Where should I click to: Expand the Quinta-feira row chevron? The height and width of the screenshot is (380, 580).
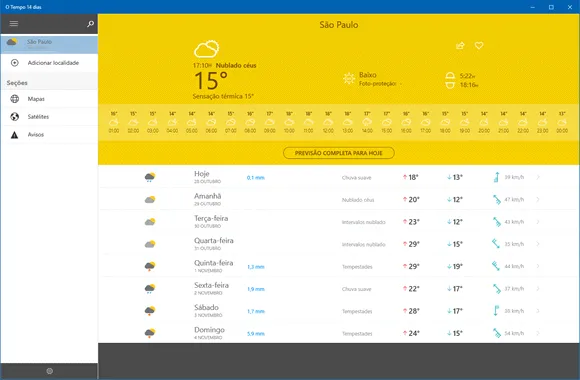[538, 266]
